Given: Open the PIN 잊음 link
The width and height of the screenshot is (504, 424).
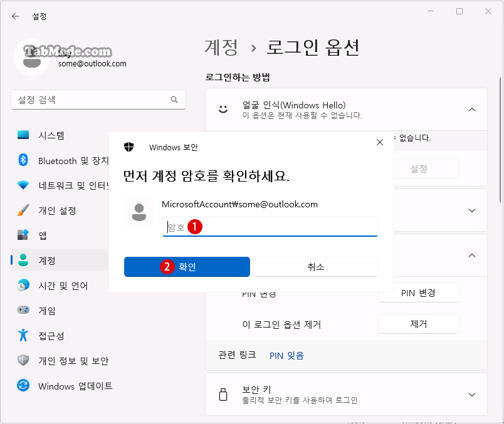Looking at the screenshot, I should [286, 356].
